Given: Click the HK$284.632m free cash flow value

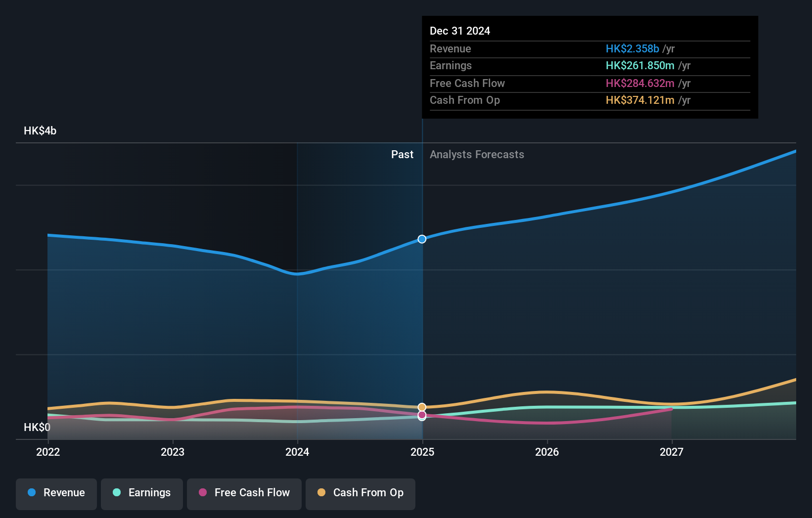Looking at the screenshot, I should [640, 84].
